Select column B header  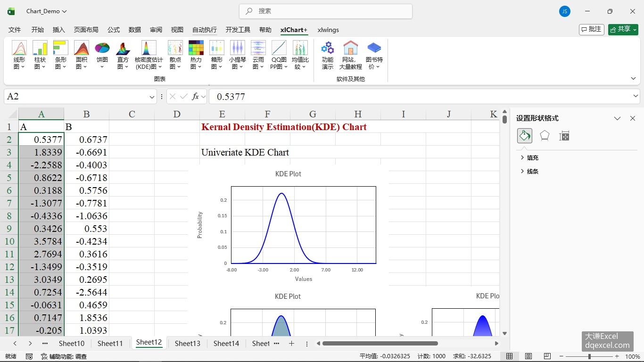[86, 114]
